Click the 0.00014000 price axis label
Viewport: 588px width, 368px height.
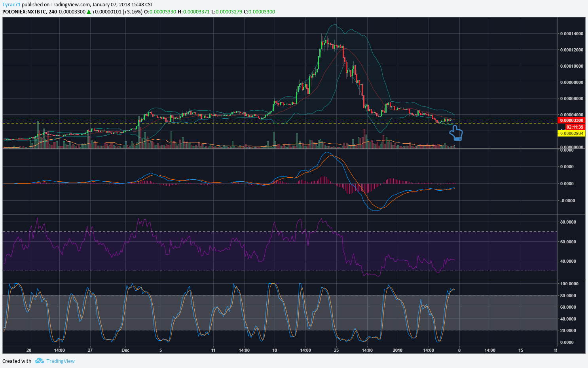point(571,34)
